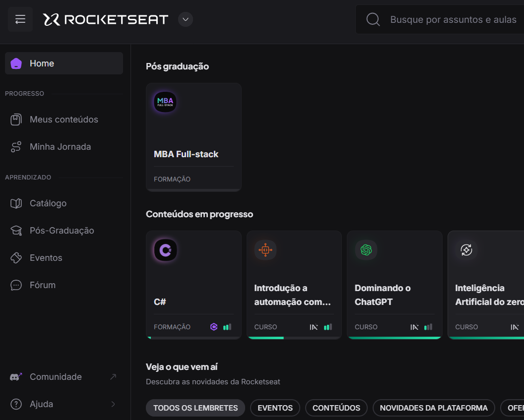Click the orange automation course icon
The height and width of the screenshot is (420, 524).
[265, 250]
